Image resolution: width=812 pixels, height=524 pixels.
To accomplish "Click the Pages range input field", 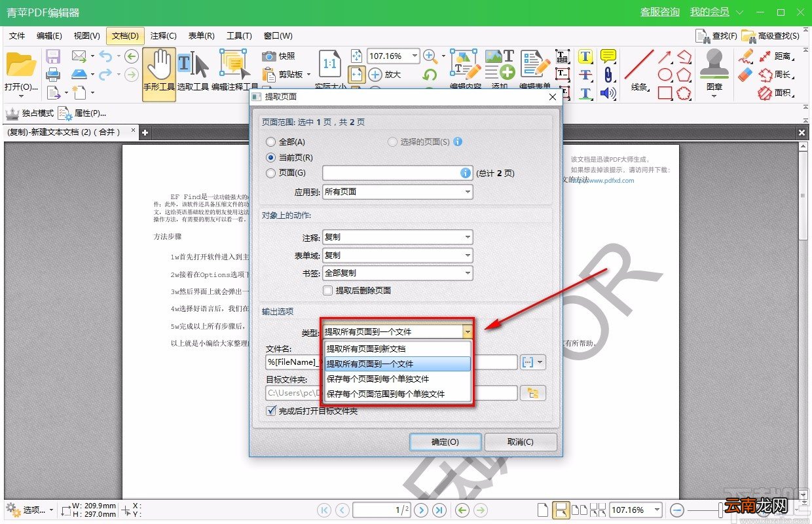I will [397, 173].
